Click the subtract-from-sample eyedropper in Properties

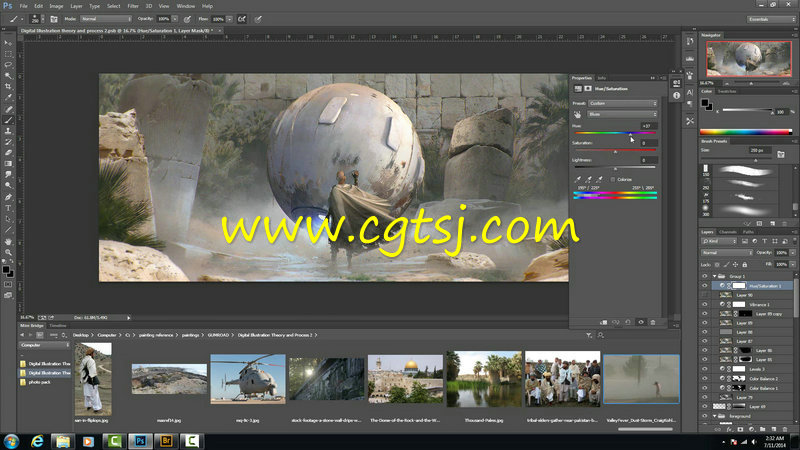coord(599,179)
